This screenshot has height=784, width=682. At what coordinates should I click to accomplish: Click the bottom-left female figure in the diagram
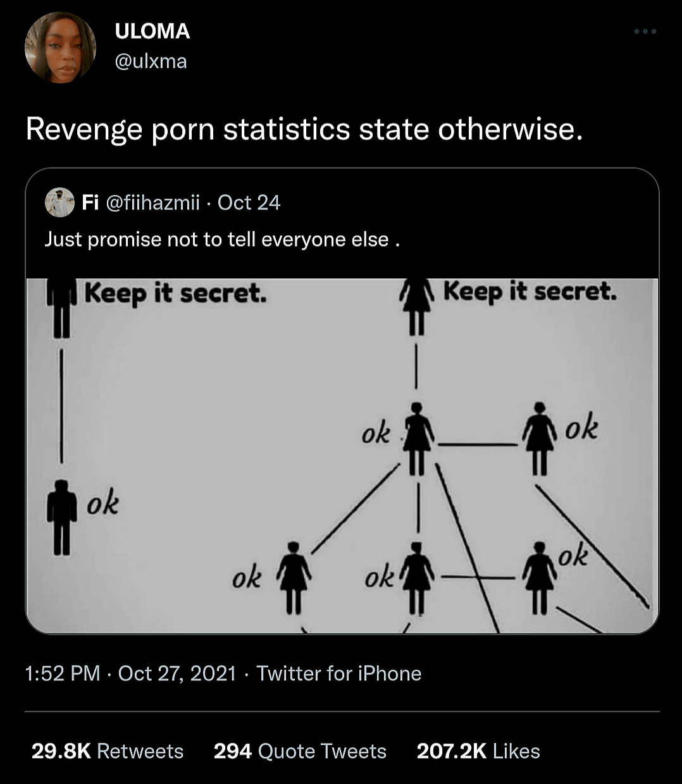click(x=294, y=577)
